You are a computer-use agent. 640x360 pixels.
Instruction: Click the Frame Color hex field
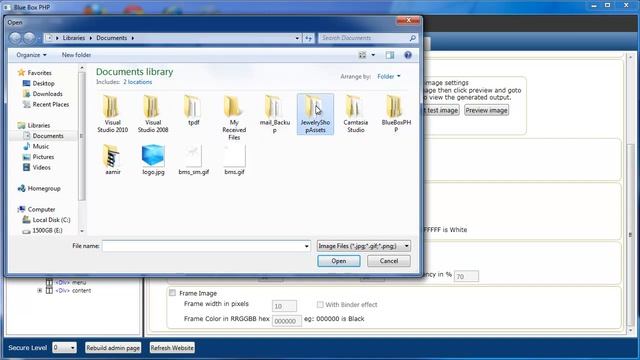point(287,321)
